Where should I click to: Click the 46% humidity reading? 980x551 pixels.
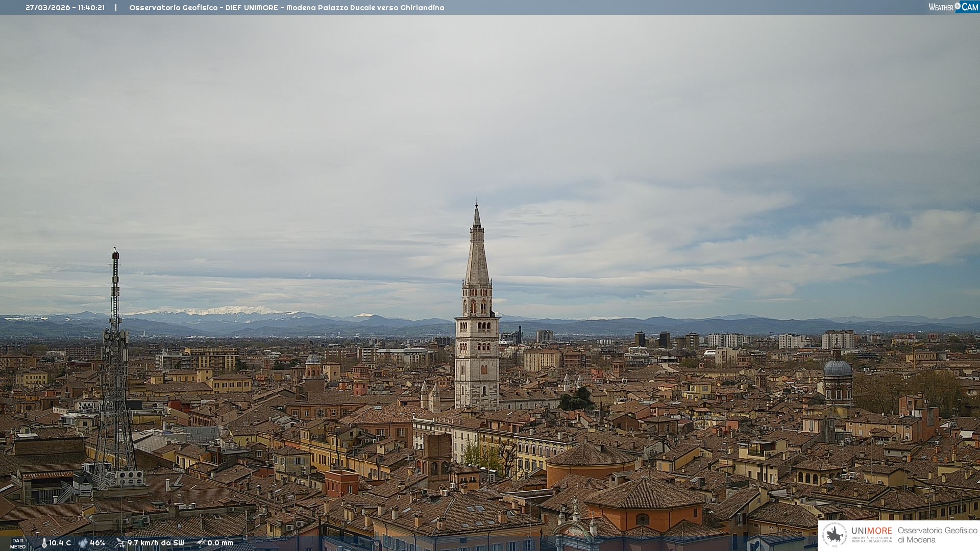pos(97,543)
